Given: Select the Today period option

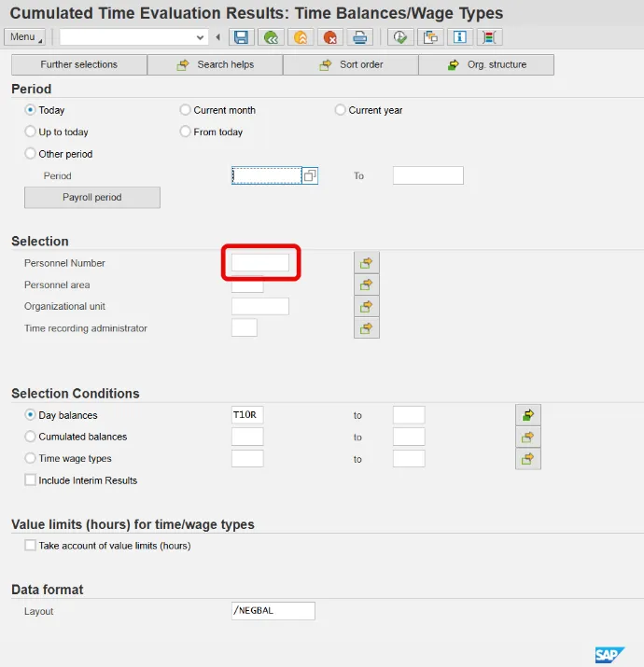Looking at the screenshot, I should coord(30,110).
